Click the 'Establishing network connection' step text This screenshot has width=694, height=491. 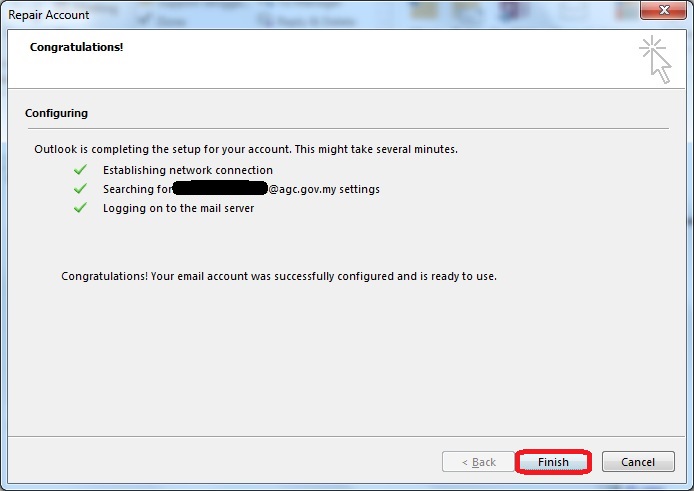coord(187,170)
